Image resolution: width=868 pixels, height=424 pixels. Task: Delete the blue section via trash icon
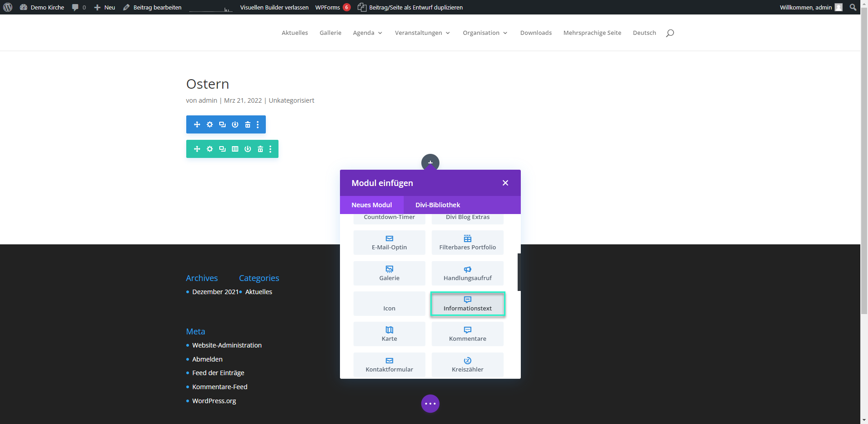(x=248, y=124)
